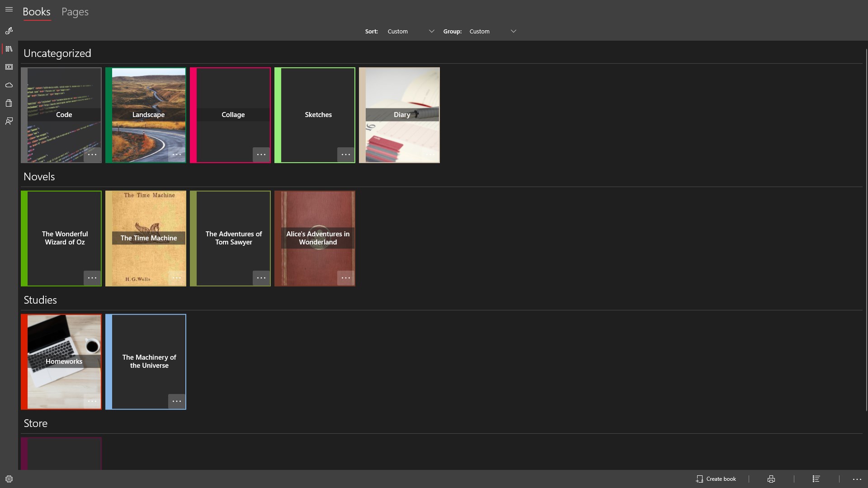Screen dimensions: 868x488
Task: Open the Settings gear in bottom corner
Action: [x=9, y=479]
